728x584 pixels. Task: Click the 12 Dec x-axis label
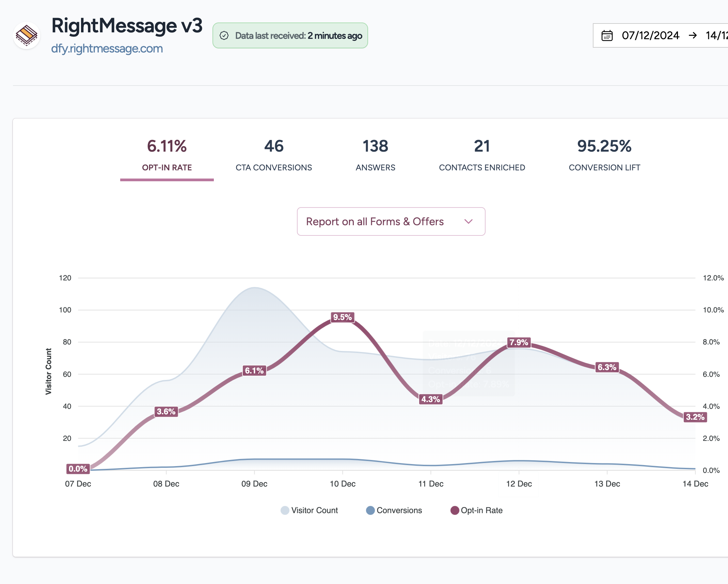[519, 484]
